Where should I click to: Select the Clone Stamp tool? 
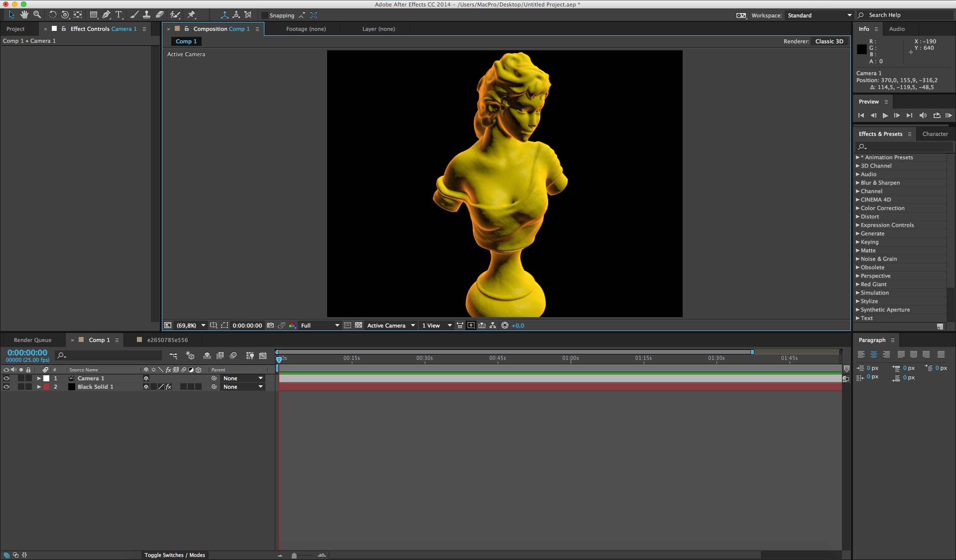(146, 15)
